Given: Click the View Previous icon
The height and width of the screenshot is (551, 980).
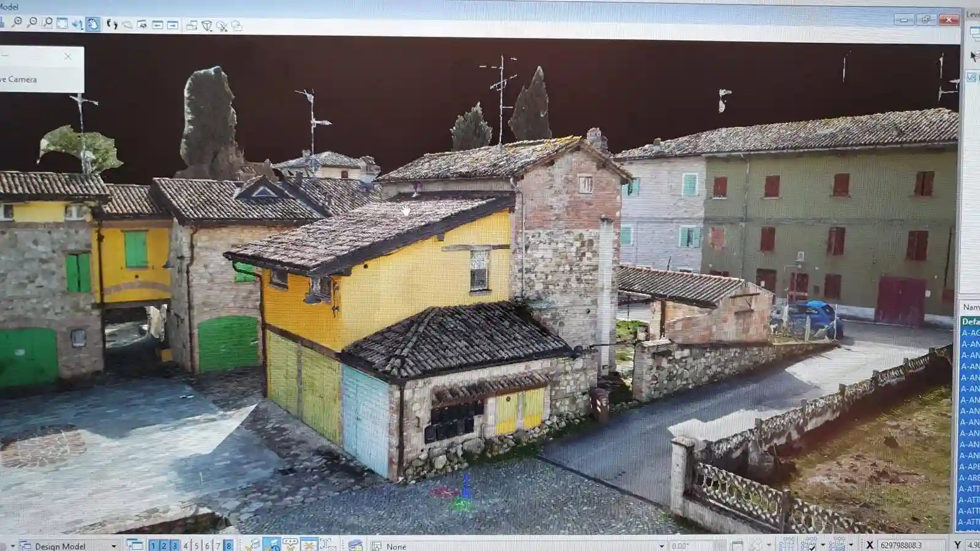Looking at the screenshot, I should pos(157,25).
